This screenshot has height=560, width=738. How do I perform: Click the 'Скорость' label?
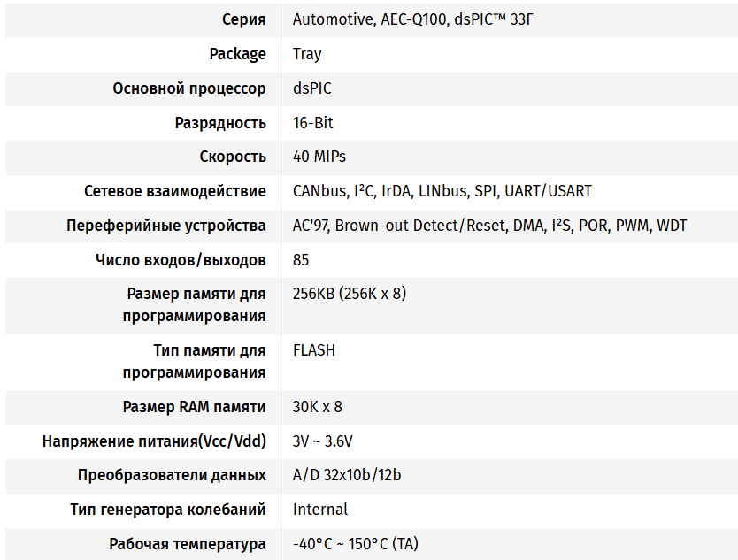tap(233, 157)
